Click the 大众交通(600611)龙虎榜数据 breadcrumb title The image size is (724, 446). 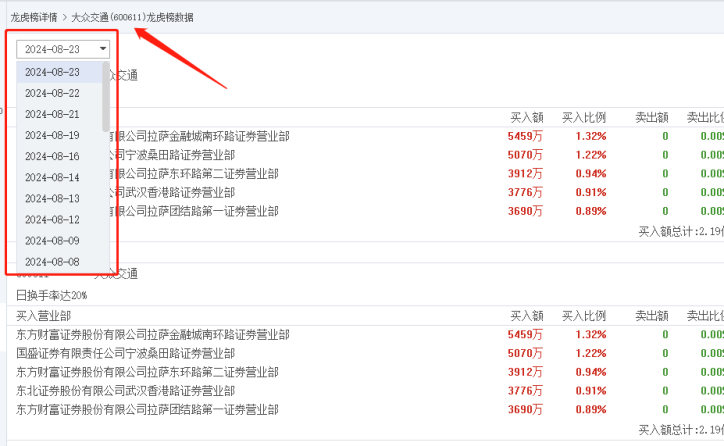pos(133,17)
